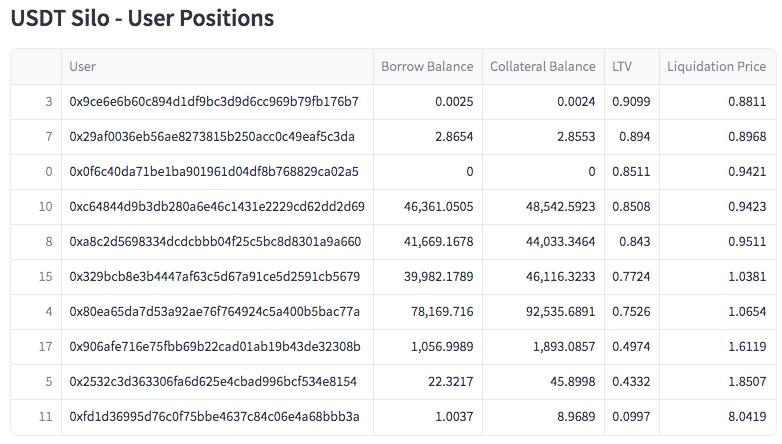
Task: Sort the table by LTV header
Action: pyautogui.click(x=621, y=67)
